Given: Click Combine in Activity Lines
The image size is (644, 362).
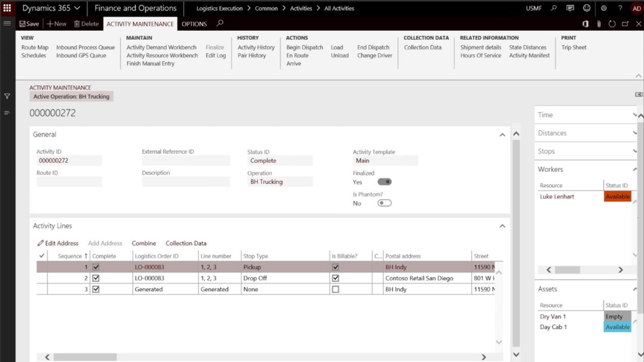Looking at the screenshot, I should point(144,243).
